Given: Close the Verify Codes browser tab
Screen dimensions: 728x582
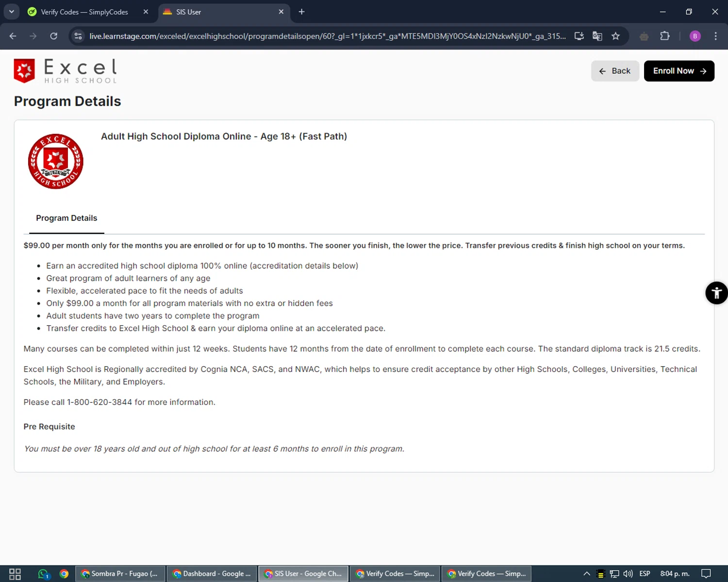Looking at the screenshot, I should coord(146,12).
